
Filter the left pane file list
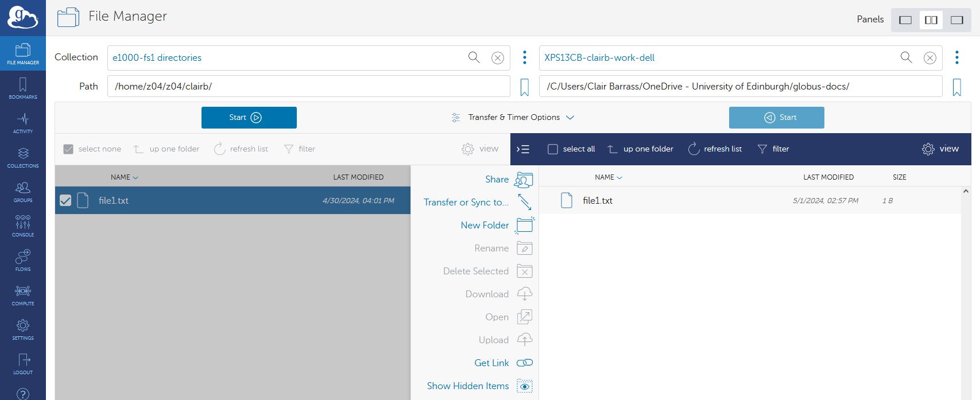tap(300, 149)
